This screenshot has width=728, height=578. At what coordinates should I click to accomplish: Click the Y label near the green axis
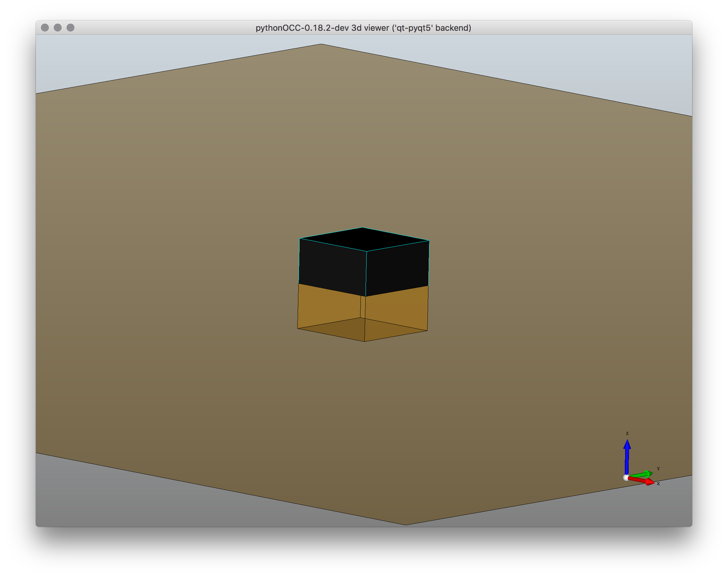coord(658,469)
